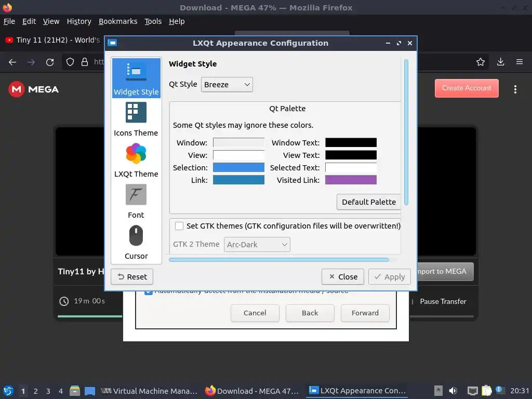Screen dimensions: 532x399
Task: Reload the page in Firefox
Action: tap(50, 62)
